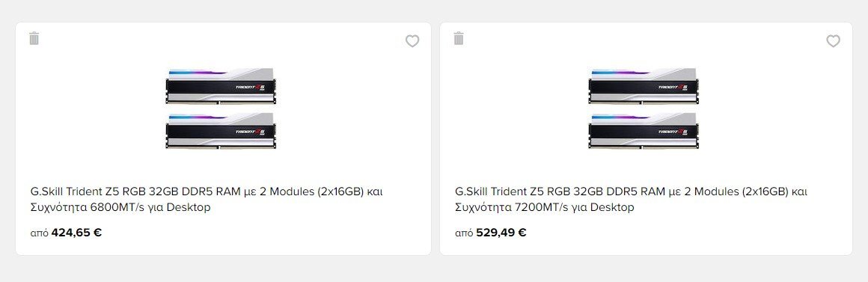Click the "από" label beside 424,65 €
Image resolution: width=868 pixels, height=282 pixels.
pyautogui.click(x=40, y=233)
